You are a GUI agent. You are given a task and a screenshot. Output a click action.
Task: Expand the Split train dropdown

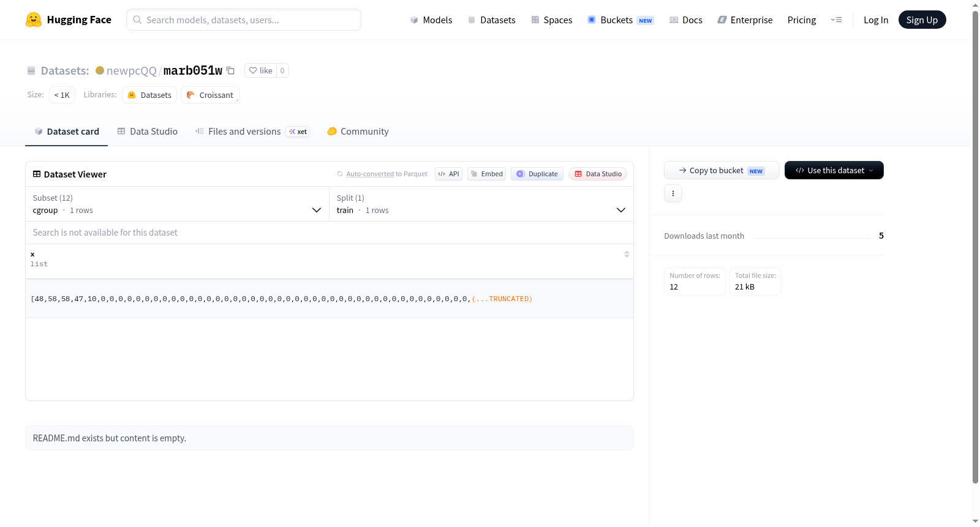pos(481,204)
